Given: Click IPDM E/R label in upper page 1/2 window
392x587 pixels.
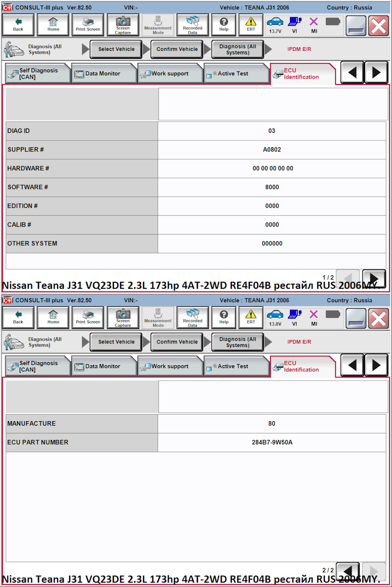Looking at the screenshot, I should click(x=299, y=49).
